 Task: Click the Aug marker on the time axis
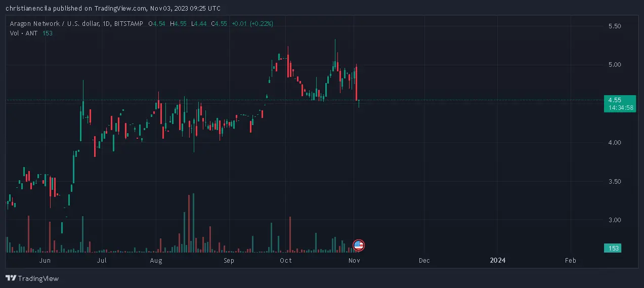pos(156,260)
